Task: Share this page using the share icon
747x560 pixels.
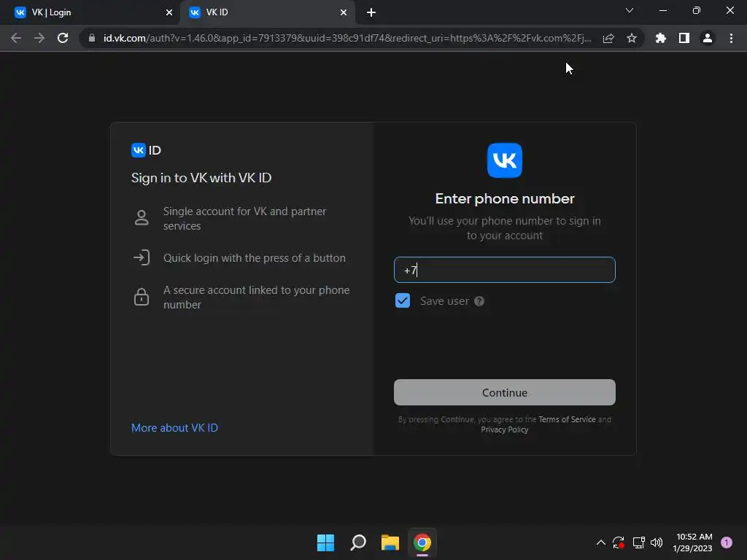Action: click(608, 38)
